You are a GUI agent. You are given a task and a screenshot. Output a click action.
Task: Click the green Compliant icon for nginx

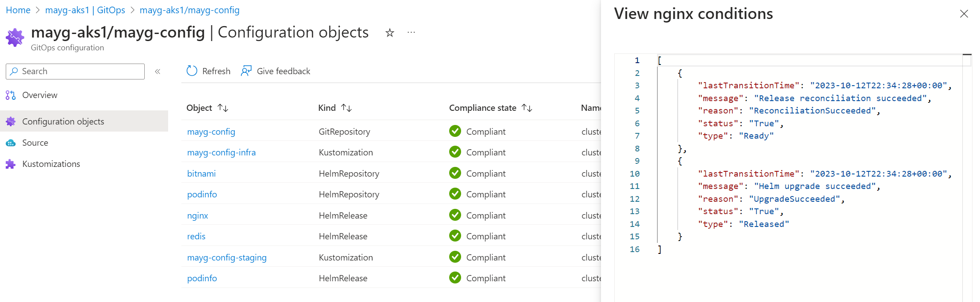(x=455, y=215)
